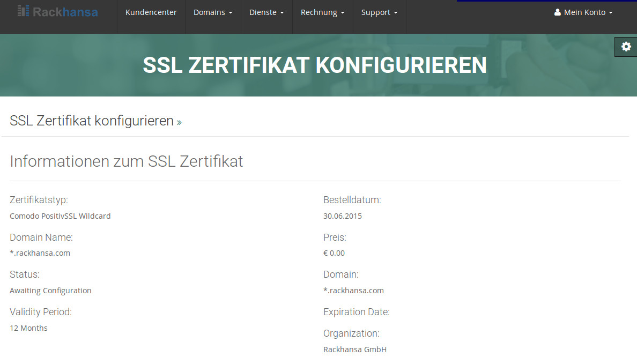Open the Kundencenter menu item

coord(151,12)
